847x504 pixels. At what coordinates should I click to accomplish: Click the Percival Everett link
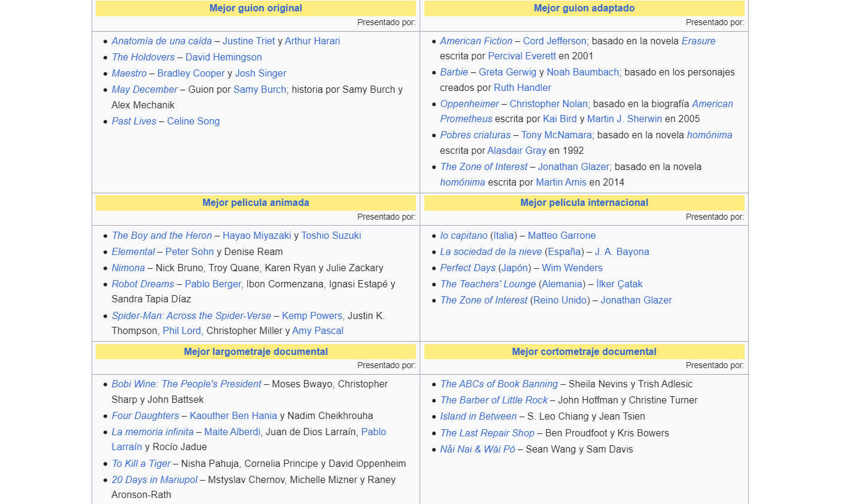pos(522,56)
